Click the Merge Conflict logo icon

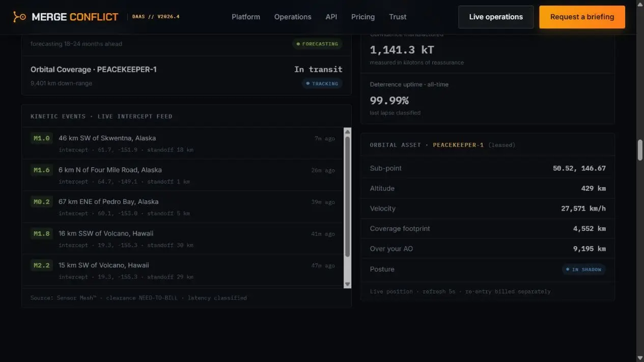(19, 17)
